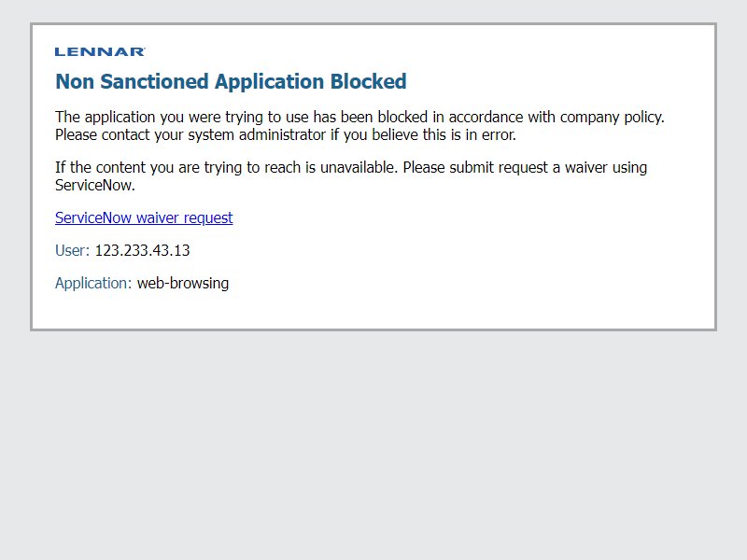This screenshot has height=560, width=747.
Task: Click the sentence starting If the content
Action: [x=226, y=168]
